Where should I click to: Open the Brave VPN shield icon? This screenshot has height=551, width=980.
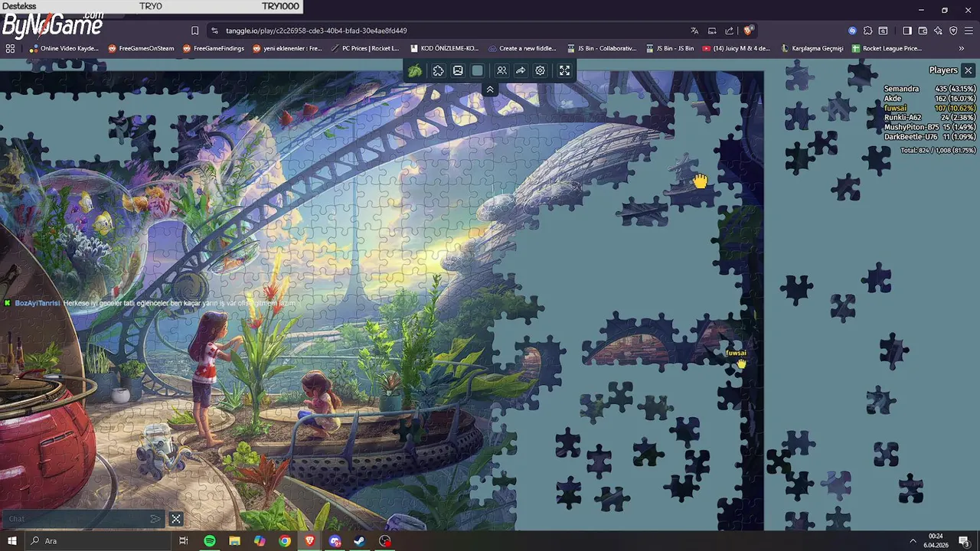coord(953,31)
